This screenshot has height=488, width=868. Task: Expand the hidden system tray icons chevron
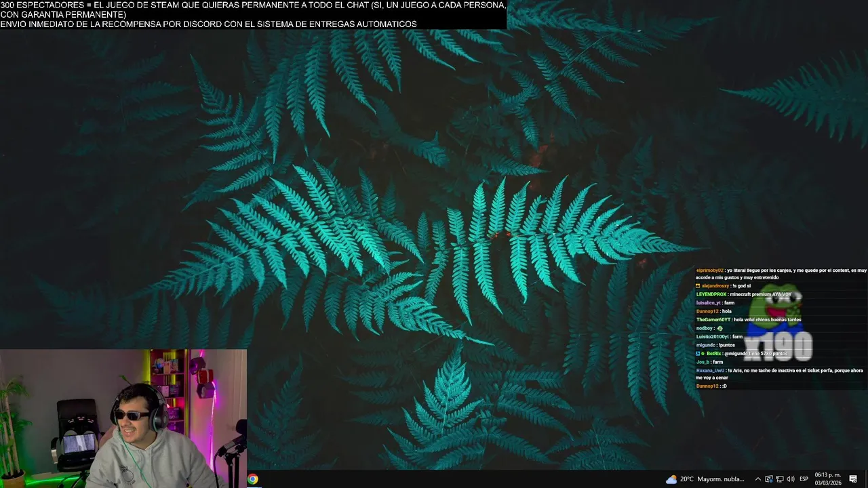pyautogui.click(x=758, y=479)
